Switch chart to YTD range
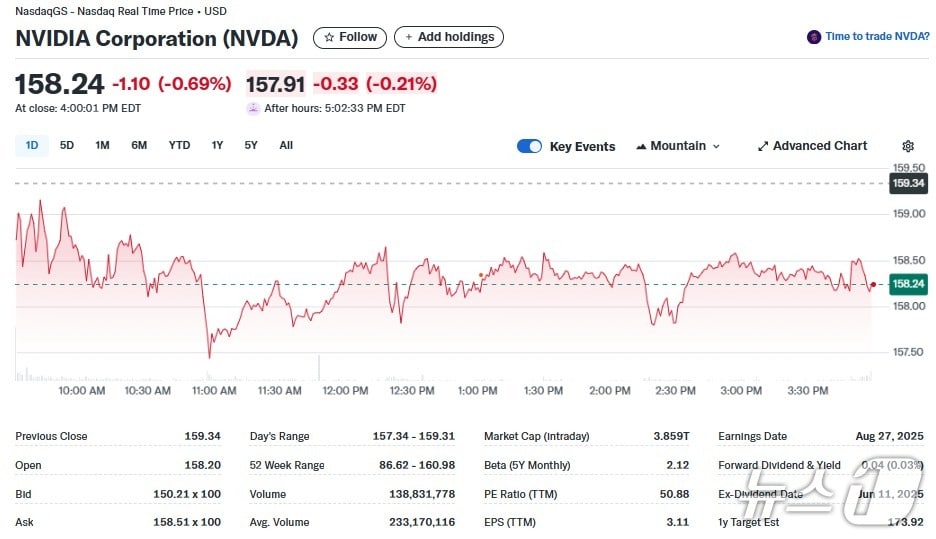 pyautogui.click(x=179, y=145)
